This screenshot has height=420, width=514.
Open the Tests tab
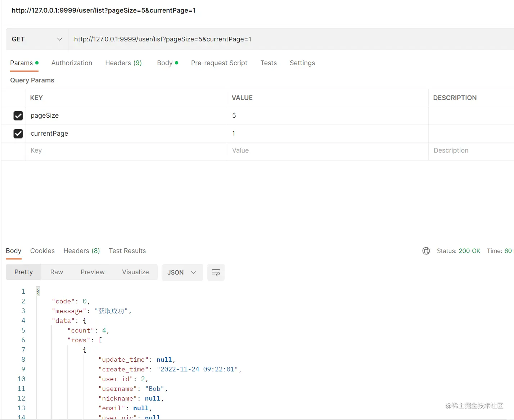point(269,63)
